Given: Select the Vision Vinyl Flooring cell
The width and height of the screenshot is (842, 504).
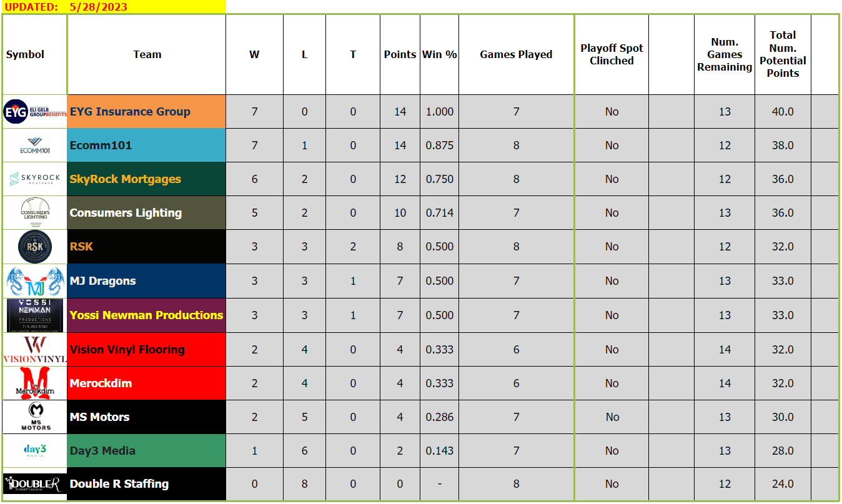Looking at the screenshot, I should (x=146, y=350).
